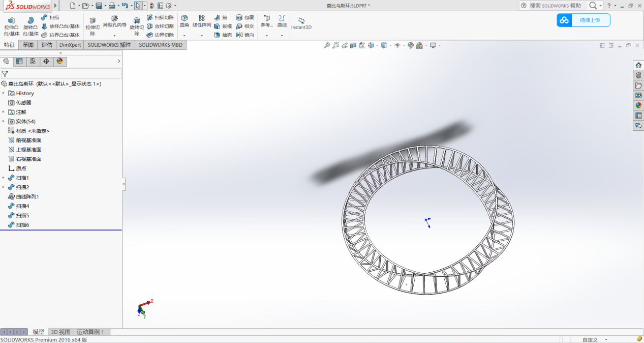
Task: Expand the SOLIDWORKS menu flyout arrow
Action: click(x=55, y=6)
